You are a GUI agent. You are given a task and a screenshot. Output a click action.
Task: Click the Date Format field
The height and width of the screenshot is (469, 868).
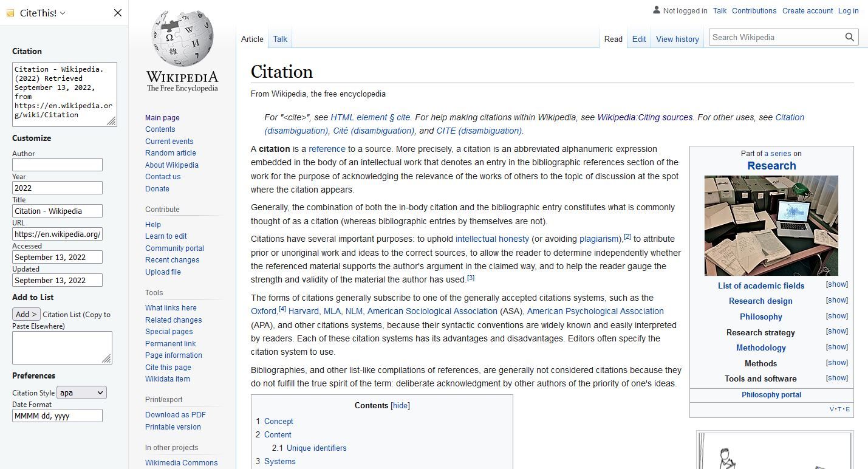click(57, 416)
